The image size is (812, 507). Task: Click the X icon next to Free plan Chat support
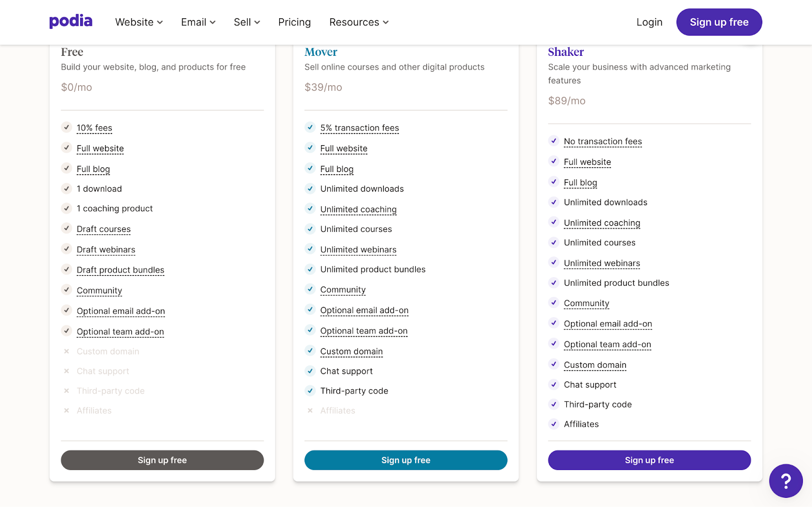click(66, 371)
